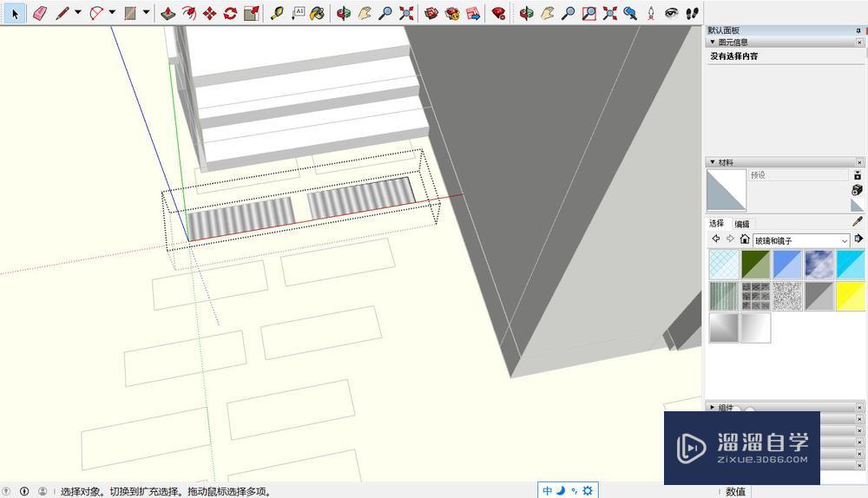868x498 pixels.
Task: Pick the material eyedropper sample tool
Action: click(x=858, y=222)
